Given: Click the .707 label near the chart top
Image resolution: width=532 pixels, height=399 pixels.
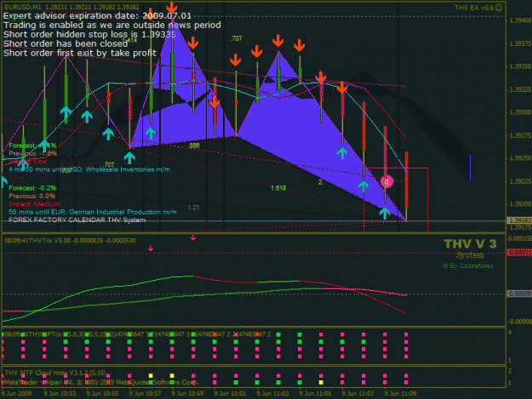Looking at the screenshot, I should (x=236, y=38).
